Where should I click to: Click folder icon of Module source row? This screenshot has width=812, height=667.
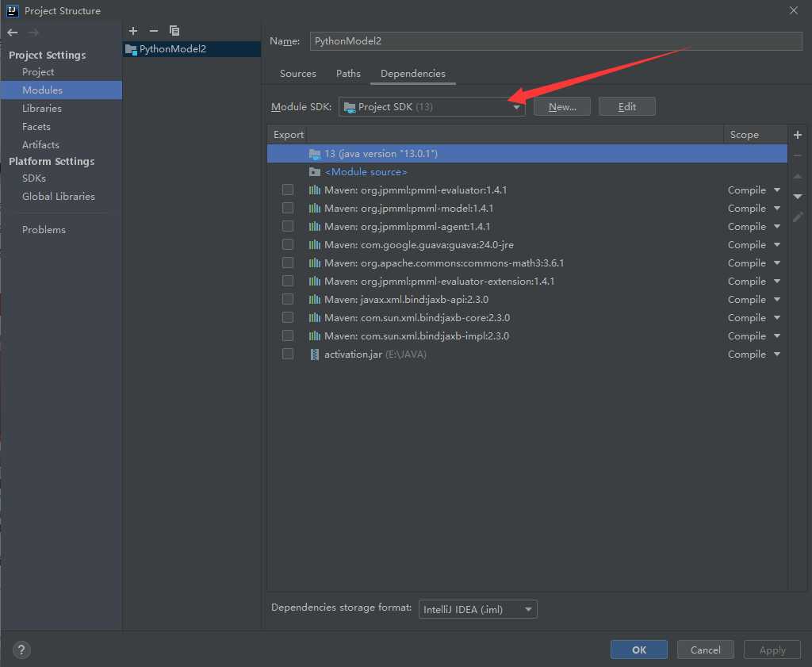point(314,171)
